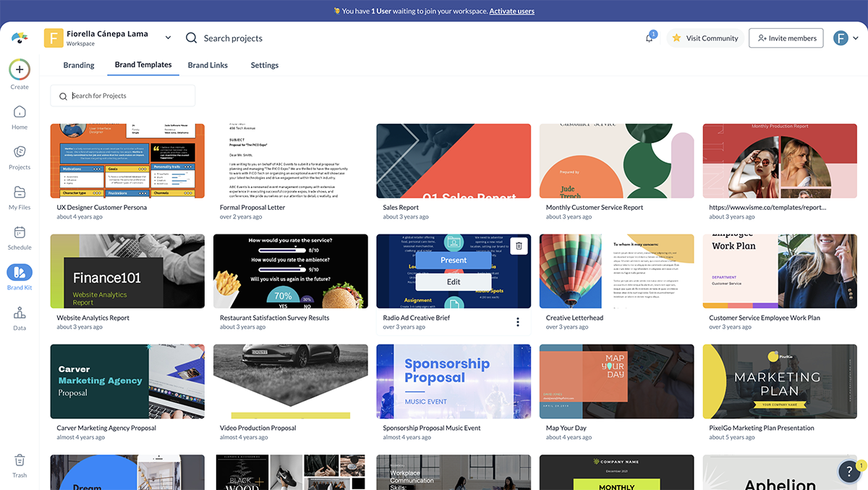
Task: Open Monthly Customer Service Report thumbnail
Action: click(x=617, y=161)
